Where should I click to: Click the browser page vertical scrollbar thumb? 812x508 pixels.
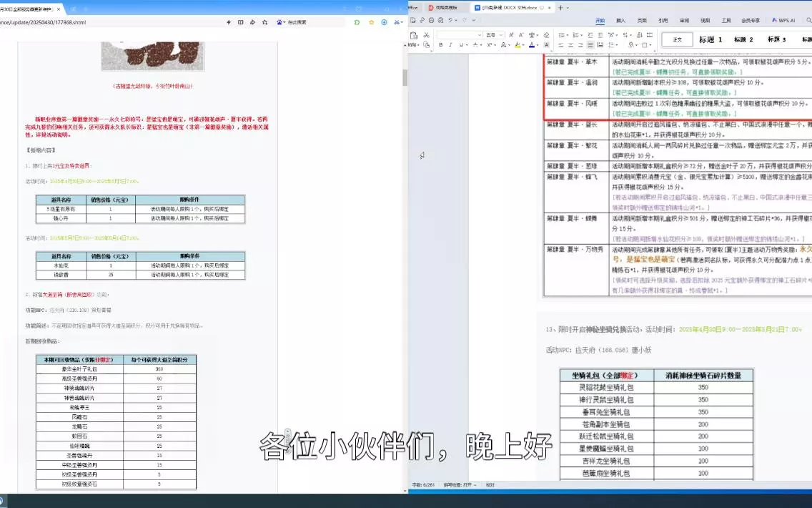click(405, 78)
